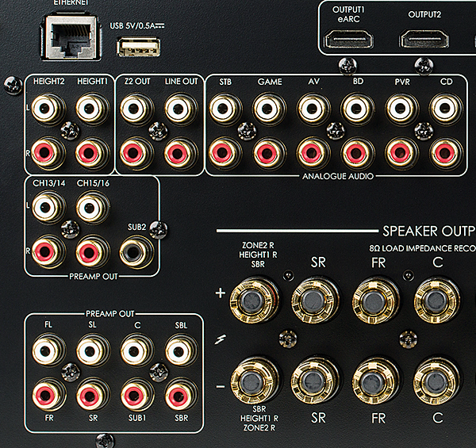The height and width of the screenshot is (448, 476).
Task: Click the SPEAKER OUTP heading text
Action: [x=429, y=231]
